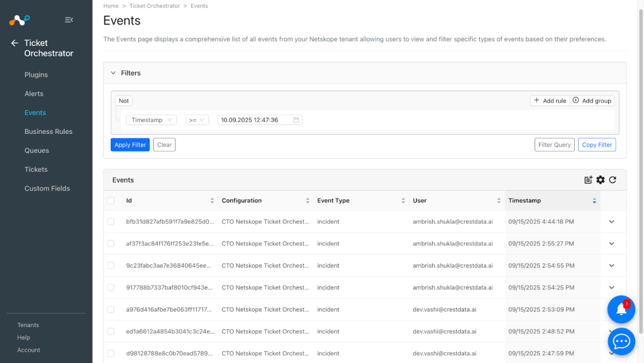Select checkbox for event bfb31d827afb591f7a9e825d0
644x363 pixels.
111,221
